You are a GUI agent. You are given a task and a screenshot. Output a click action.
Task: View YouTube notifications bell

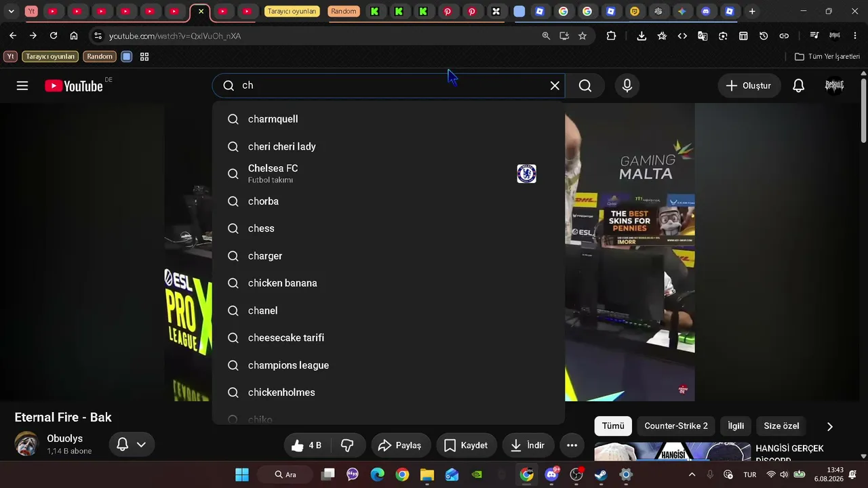(x=799, y=85)
